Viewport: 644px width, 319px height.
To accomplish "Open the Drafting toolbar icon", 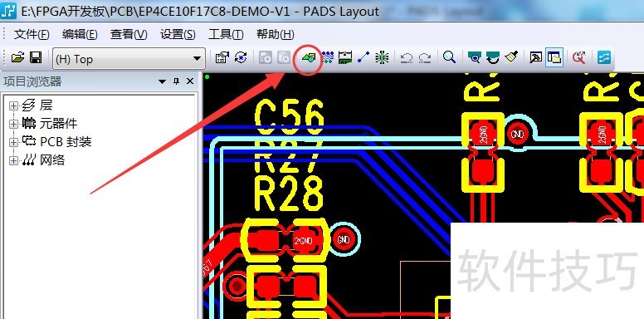I will coord(309,57).
